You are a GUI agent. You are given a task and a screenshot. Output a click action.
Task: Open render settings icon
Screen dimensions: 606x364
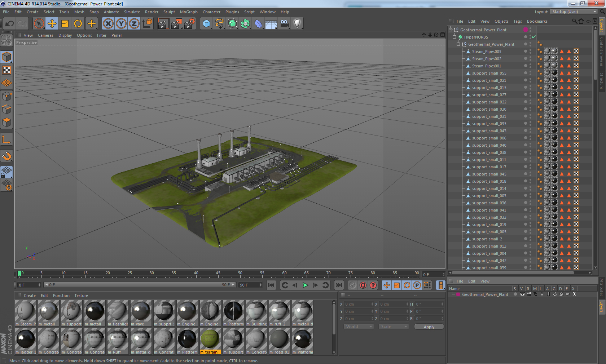pyautogui.click(x=190, y=24)
